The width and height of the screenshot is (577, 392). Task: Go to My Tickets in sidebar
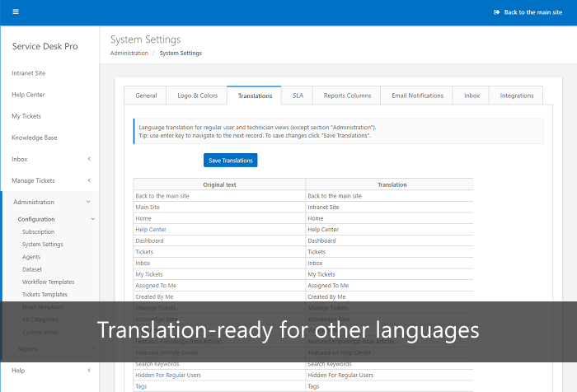[x=26, y=116]
